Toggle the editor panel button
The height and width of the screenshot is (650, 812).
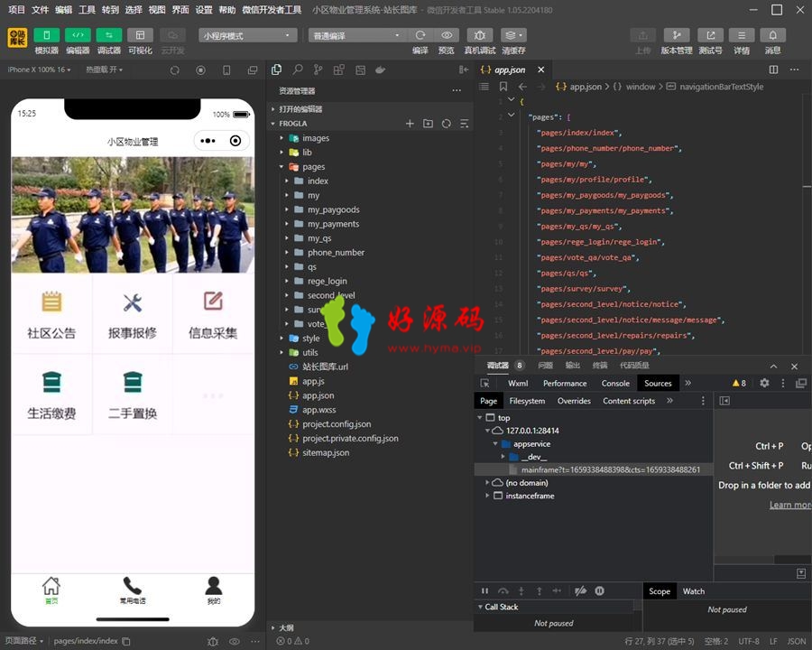tap(78, 35)
